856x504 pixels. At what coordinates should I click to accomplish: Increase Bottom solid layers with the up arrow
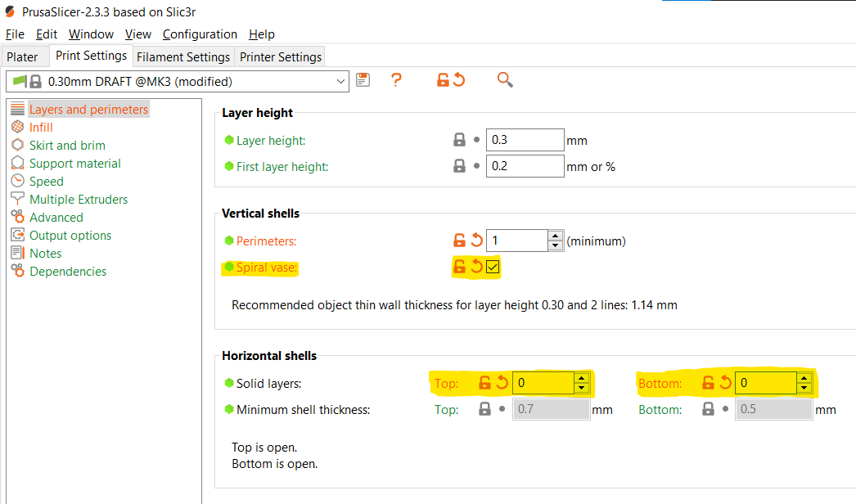click(804, 378)
